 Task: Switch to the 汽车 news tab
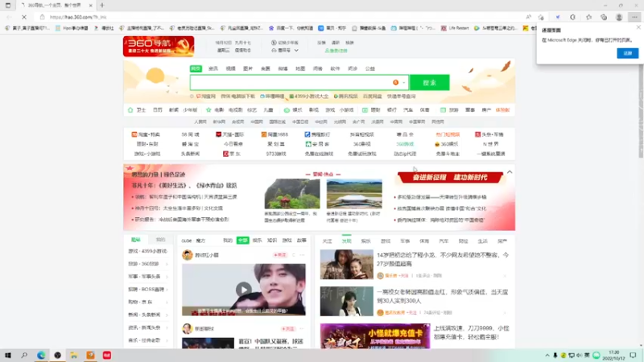coord(444,241)
